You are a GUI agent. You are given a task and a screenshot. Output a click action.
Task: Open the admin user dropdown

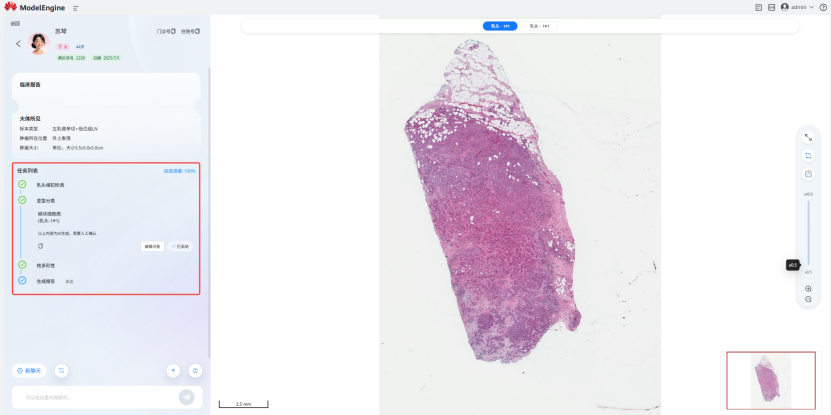(798, 7)
